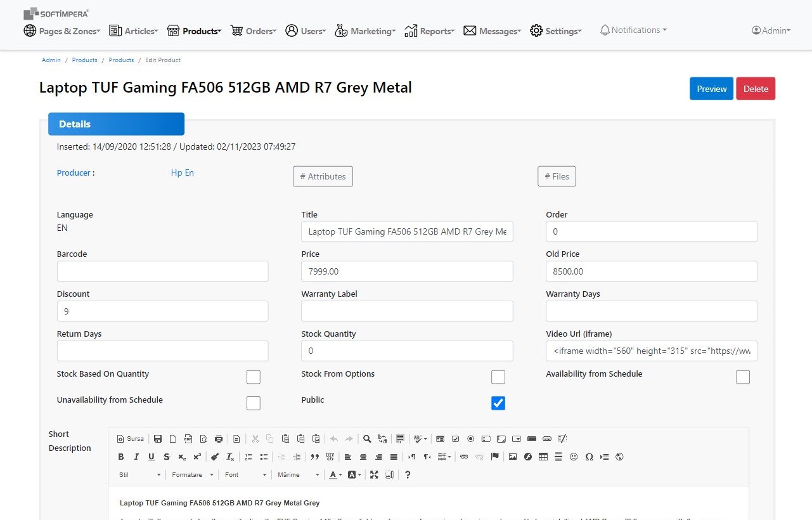Toggle Strikethrough formatting in editor
This screenshot has width=812, height=520.
(167, 457)
